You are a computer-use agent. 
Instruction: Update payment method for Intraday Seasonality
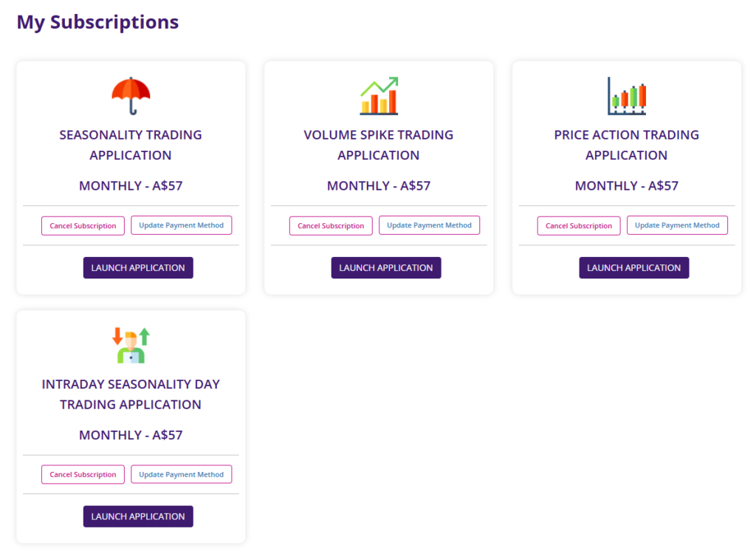(x=182, y=474)
